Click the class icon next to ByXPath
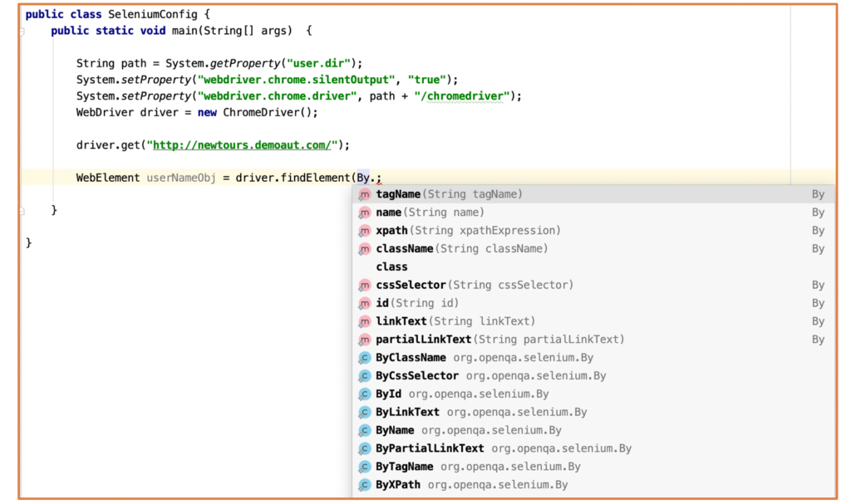851x504 pixels. [x=365, y=484]
